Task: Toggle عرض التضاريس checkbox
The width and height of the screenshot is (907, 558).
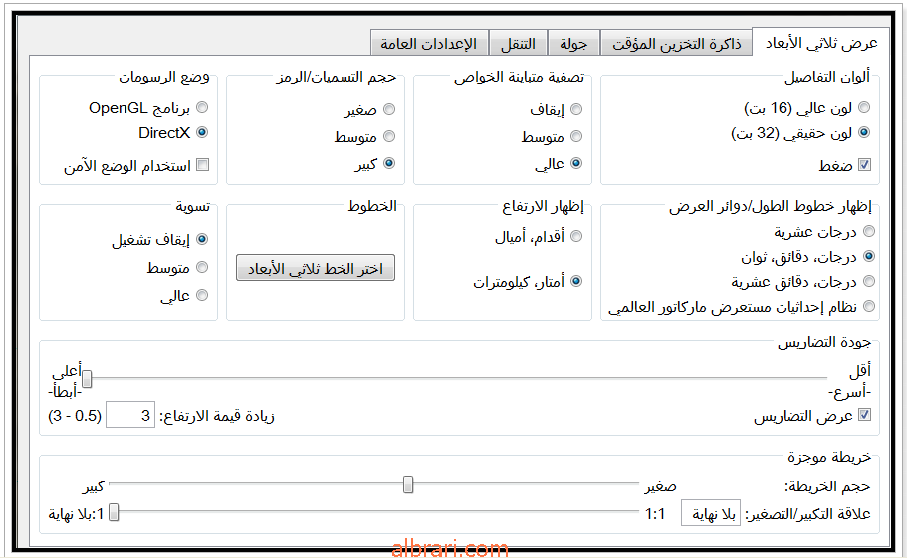Action: pos(864,415)
